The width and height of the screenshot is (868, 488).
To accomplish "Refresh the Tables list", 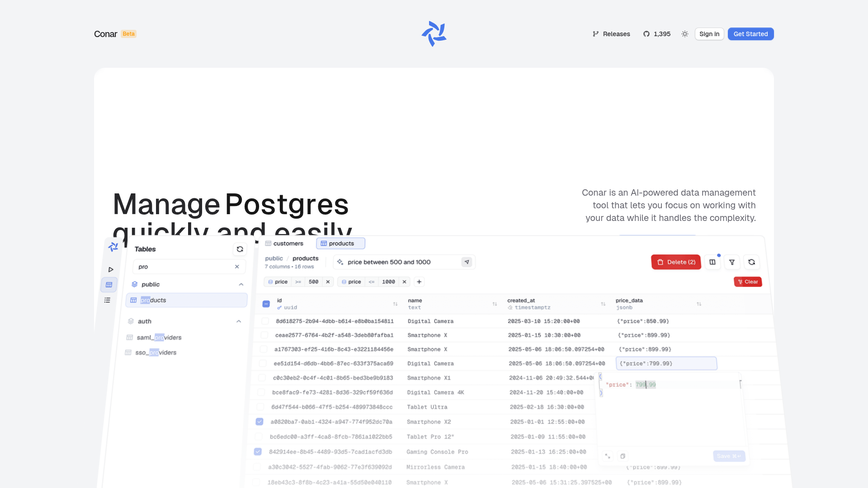I will [x=240, y=249].
